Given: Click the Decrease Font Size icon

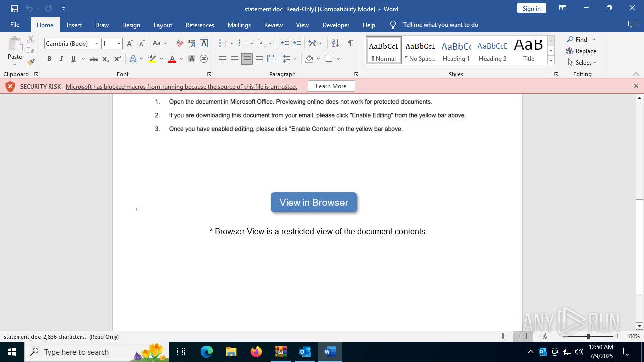Looking at the screenshot, I should click(x=142, y=43).
